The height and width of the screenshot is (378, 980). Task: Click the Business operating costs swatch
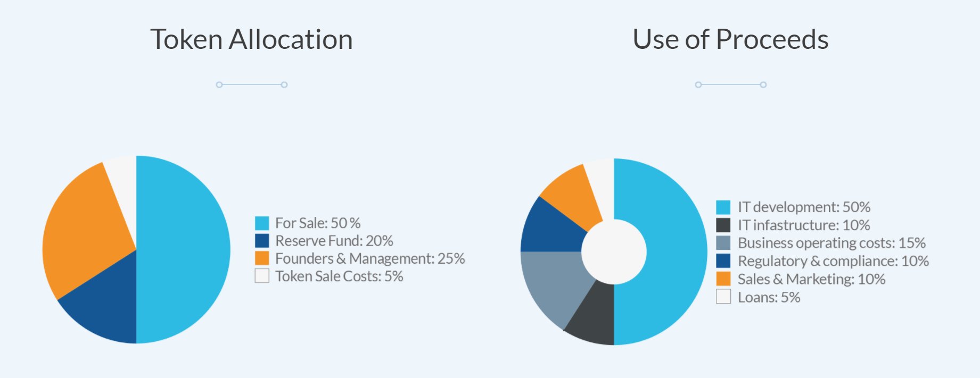coord(723,243)
